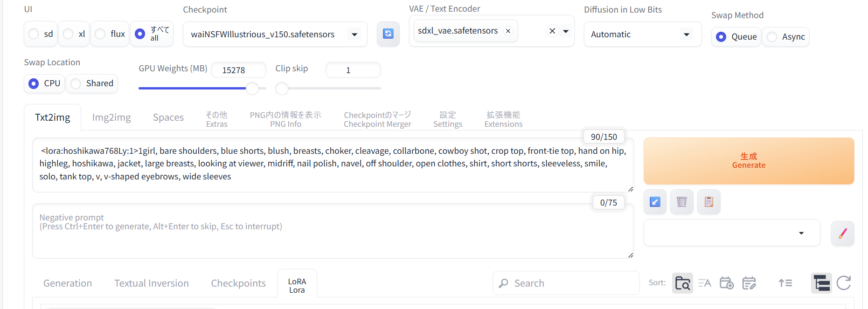Toggle the directory tree view icon
868x309 pixels.
[x=821, y=283]
